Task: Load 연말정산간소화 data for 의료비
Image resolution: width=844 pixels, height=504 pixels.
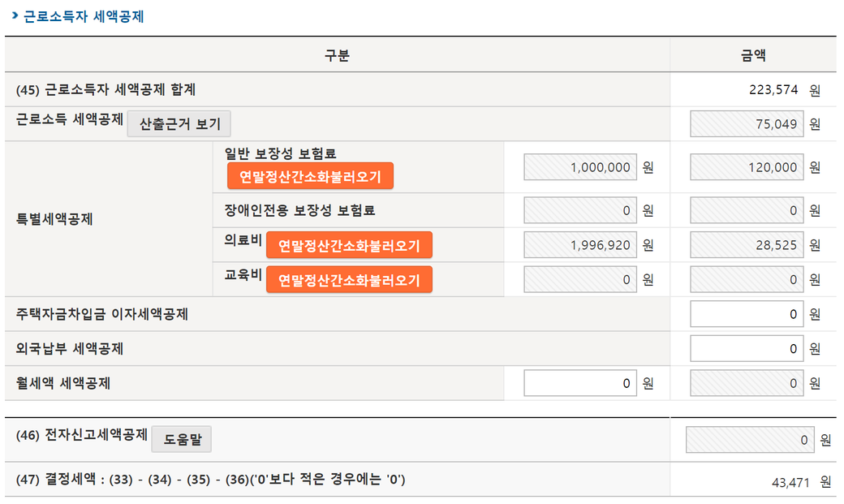Action: pyautogui.click(x=349, y=246)
